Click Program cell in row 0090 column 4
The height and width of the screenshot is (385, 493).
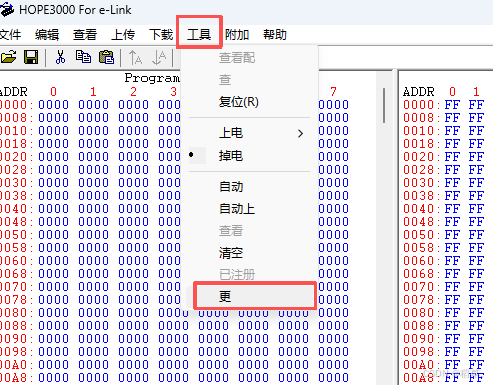[x=213, y=339]
